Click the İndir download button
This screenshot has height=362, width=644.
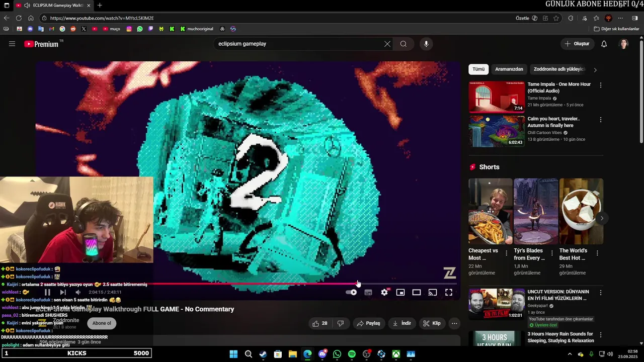coord(402,323)
